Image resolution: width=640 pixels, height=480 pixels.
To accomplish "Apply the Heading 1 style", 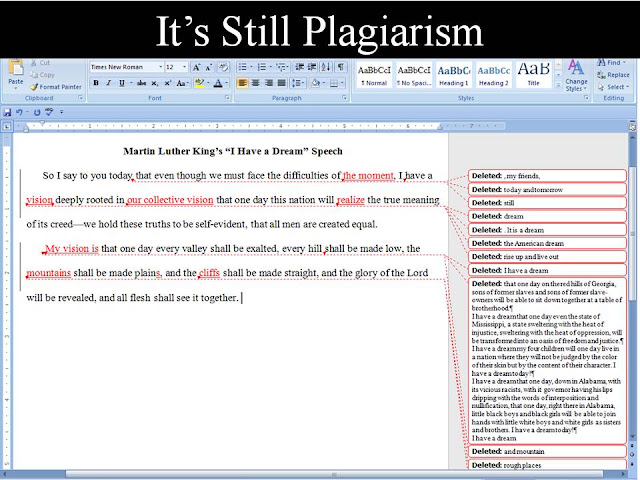I will pos(453,75).
